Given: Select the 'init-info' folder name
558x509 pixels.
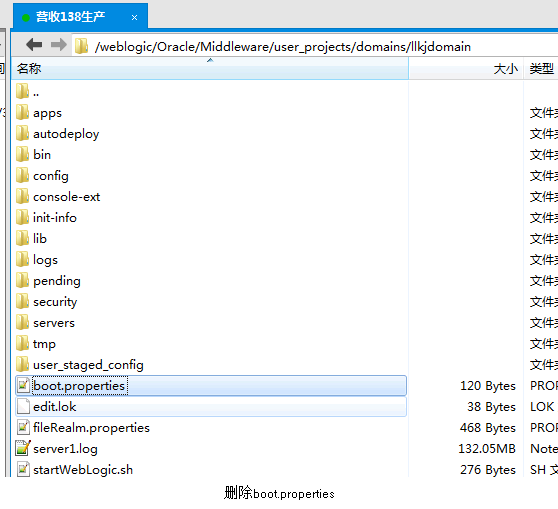Looking at the screenshot, I should [55, 217].
